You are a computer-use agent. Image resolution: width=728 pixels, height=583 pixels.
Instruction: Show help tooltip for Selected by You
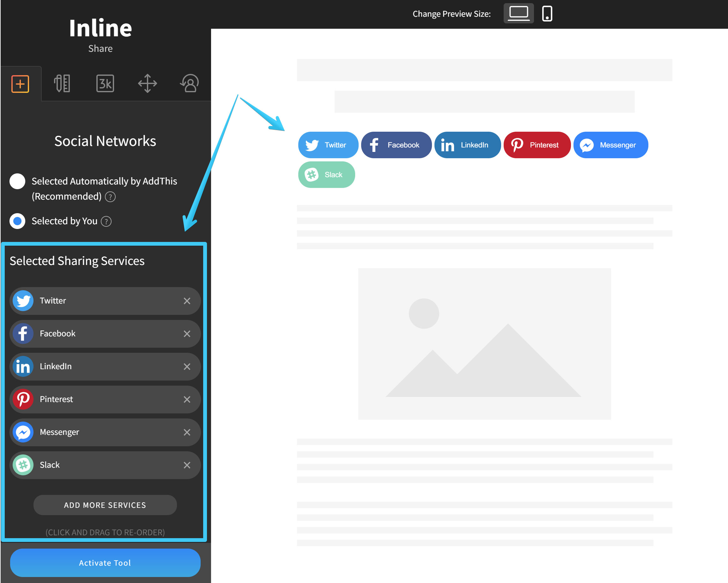(106, 221)
